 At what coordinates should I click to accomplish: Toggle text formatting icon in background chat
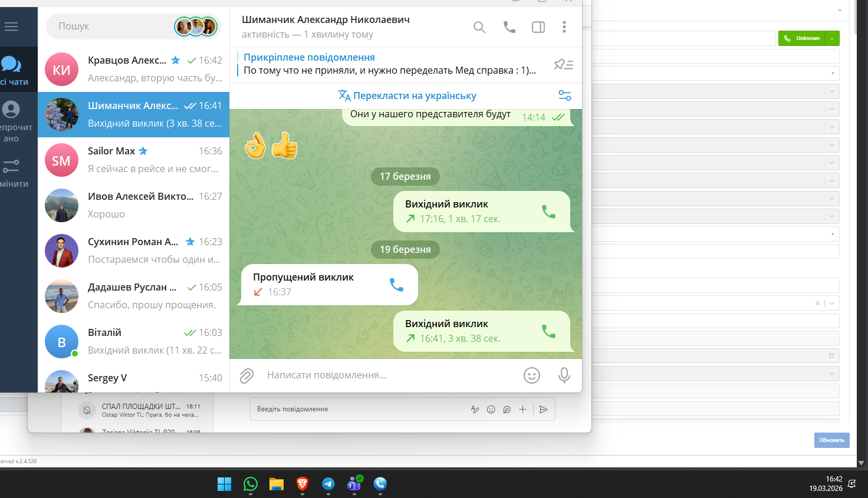click(x=475, y=409)
